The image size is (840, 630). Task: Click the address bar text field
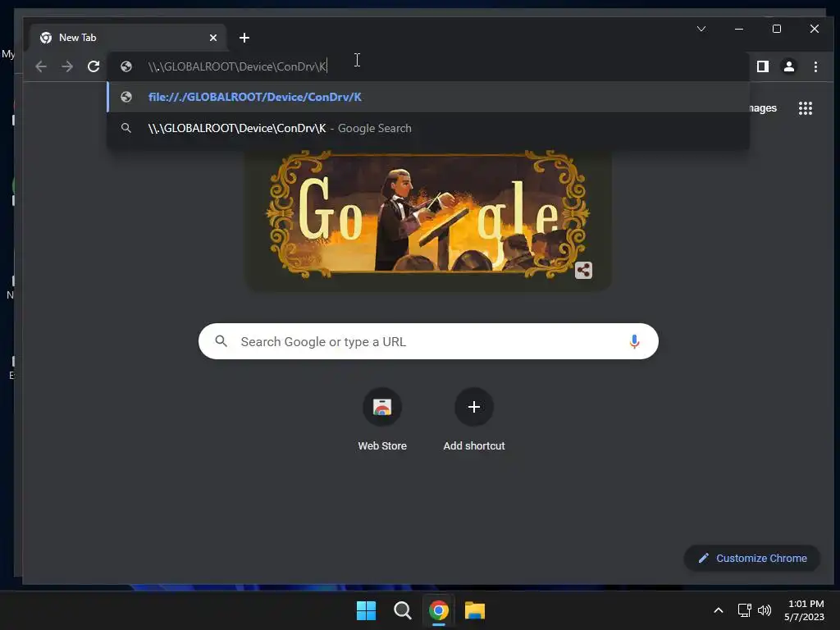[428, 66]
